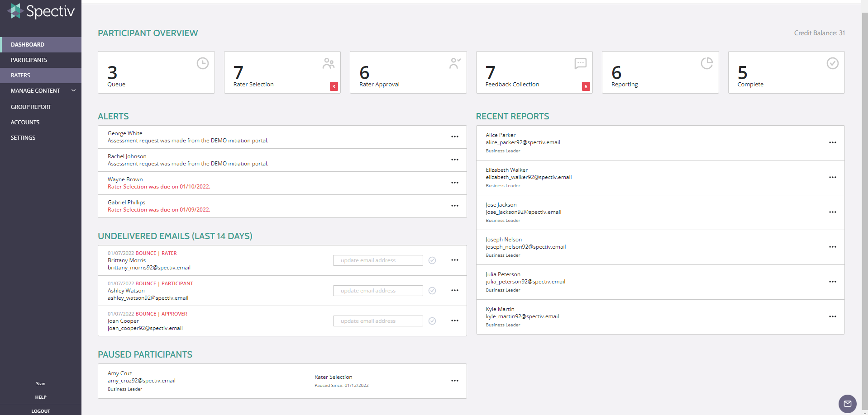Switch to the Raters section
This screenshot has height=415, width=868.
[20, 75]
